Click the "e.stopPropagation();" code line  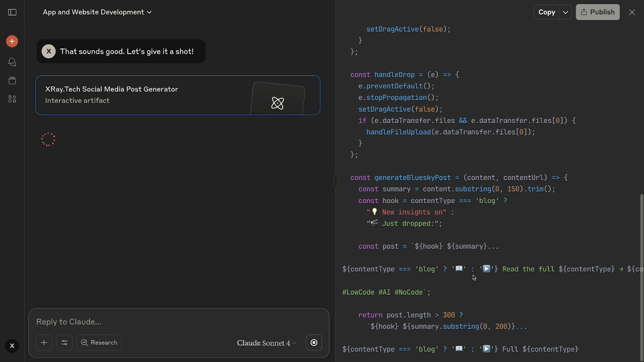[398, 98]
